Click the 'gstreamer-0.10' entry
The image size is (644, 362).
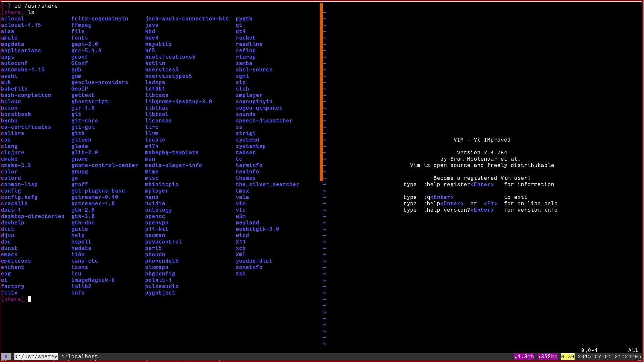95,197
